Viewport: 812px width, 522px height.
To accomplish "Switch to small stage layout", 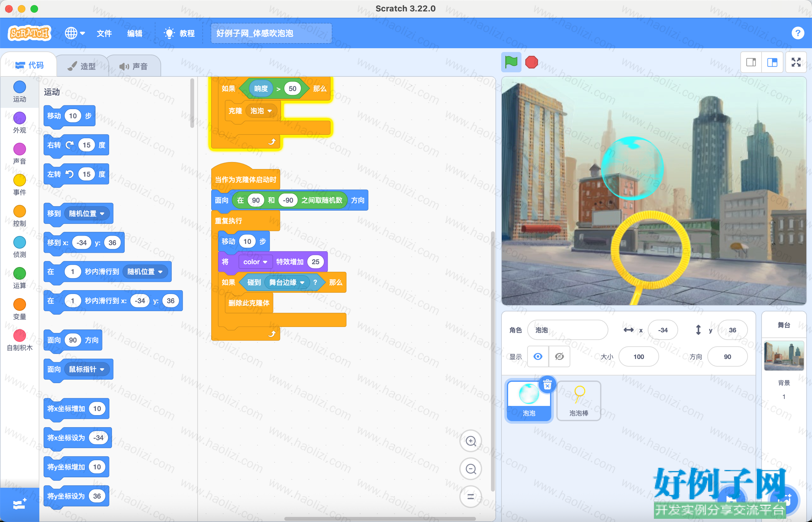I will [x=751, y=62].
